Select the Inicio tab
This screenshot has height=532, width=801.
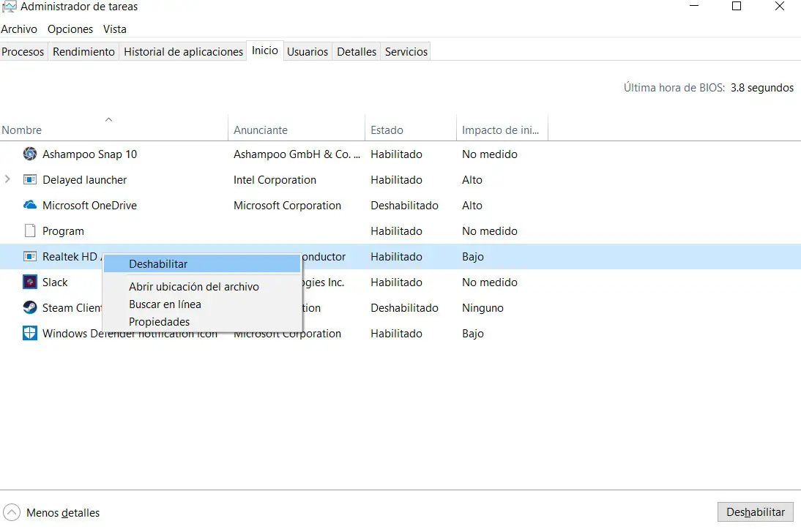click(x=264, y=50)
